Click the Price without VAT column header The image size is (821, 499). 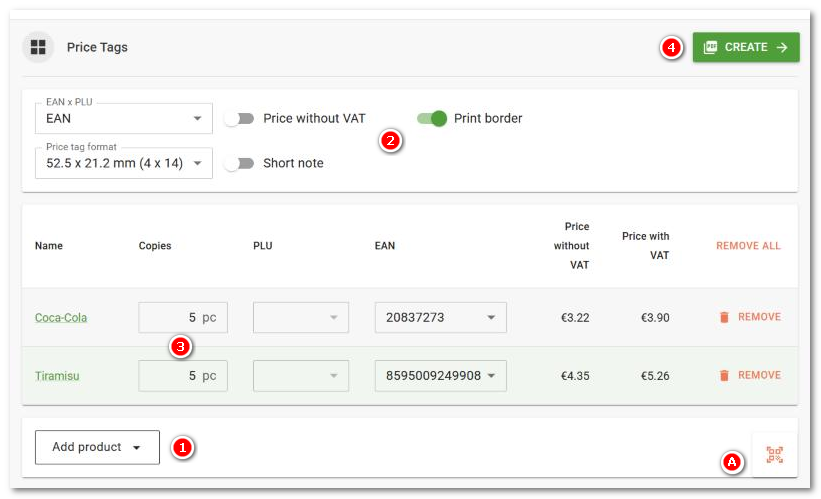(x=572, y=246)
